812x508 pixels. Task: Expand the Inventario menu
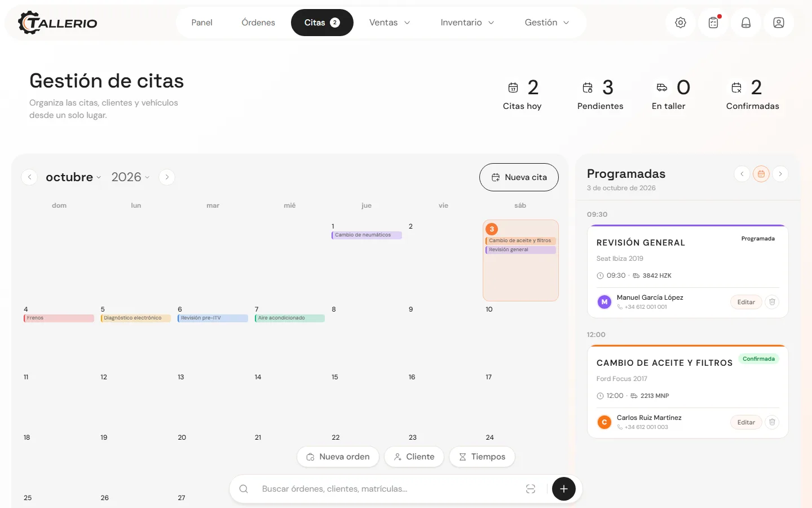[467, 23]
